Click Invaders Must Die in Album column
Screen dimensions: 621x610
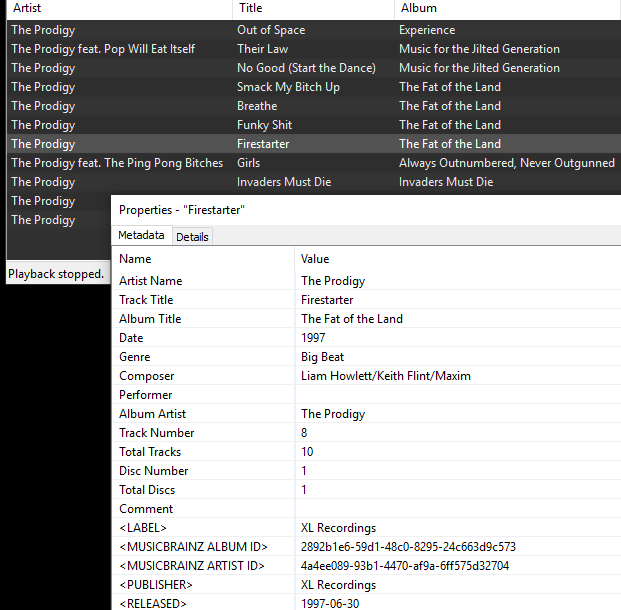(x=446, y=182)
